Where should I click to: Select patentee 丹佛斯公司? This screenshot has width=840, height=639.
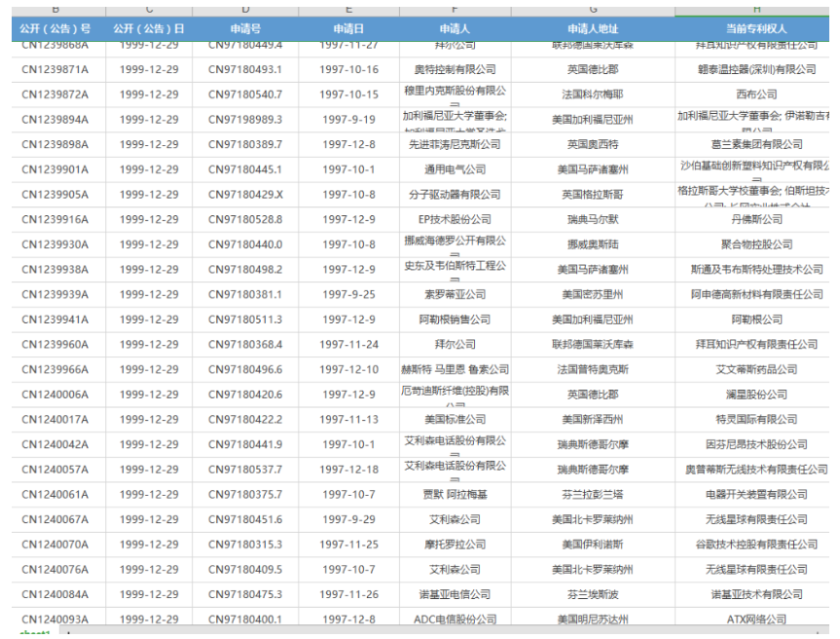click(x=756, y=219)
